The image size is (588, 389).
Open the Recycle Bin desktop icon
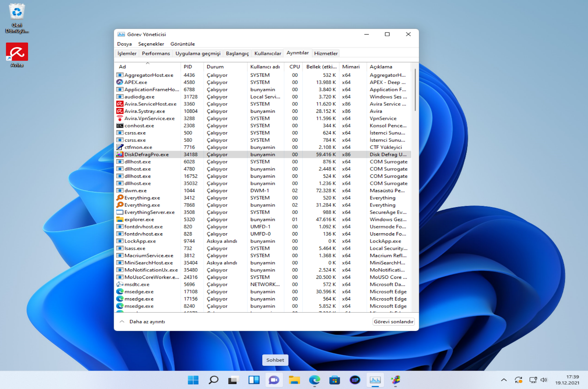(x=17, y=18)
